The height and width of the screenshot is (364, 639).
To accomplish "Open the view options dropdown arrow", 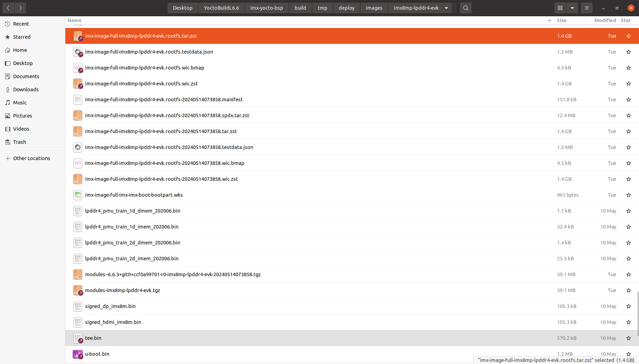I will point(572,8).
